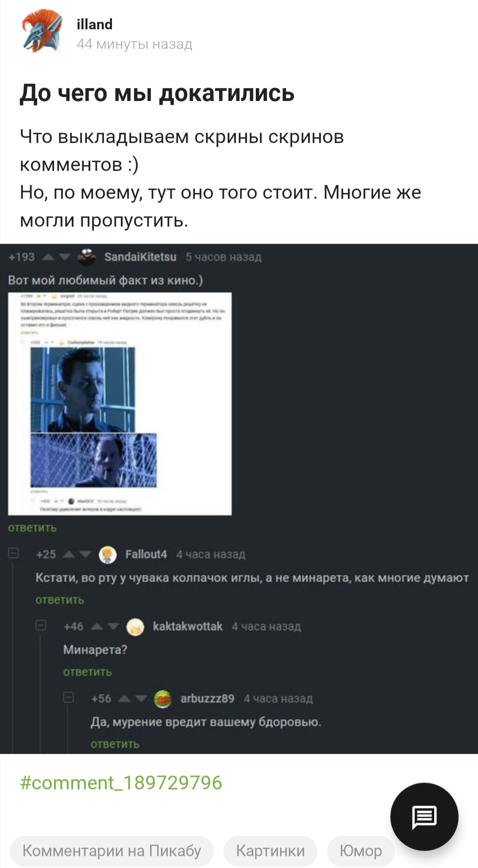The height and width of the screenshot is (868, 478).
Task: Open arbuzzz89's watermelon avatar
Action: pyautogui.click(x=163, y=699)
